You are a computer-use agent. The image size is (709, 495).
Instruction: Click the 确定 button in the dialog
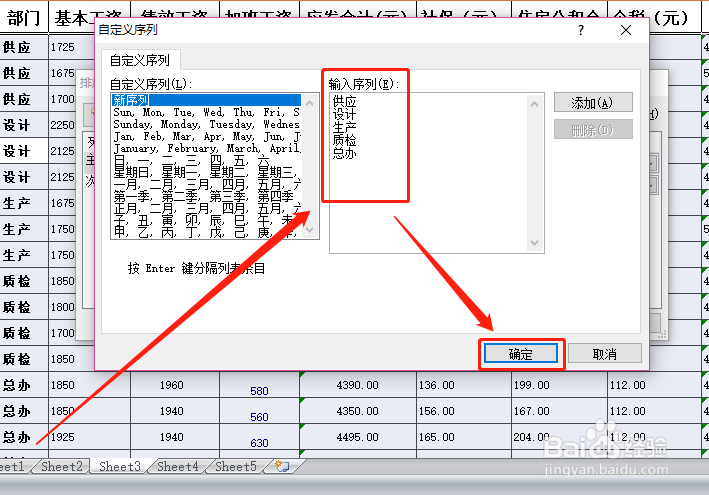pos(520,354)
